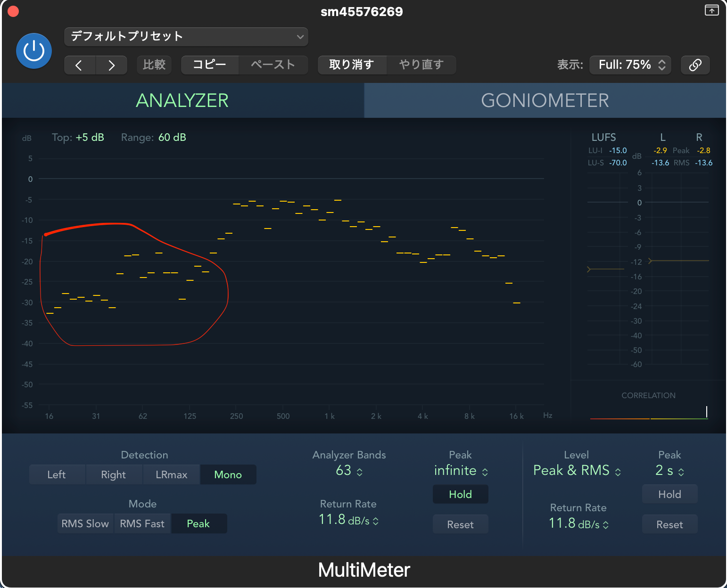727x588 pixels.
Task: Open the Analyzer Bands 63 dropdown
Action: [x=349, y=471]
